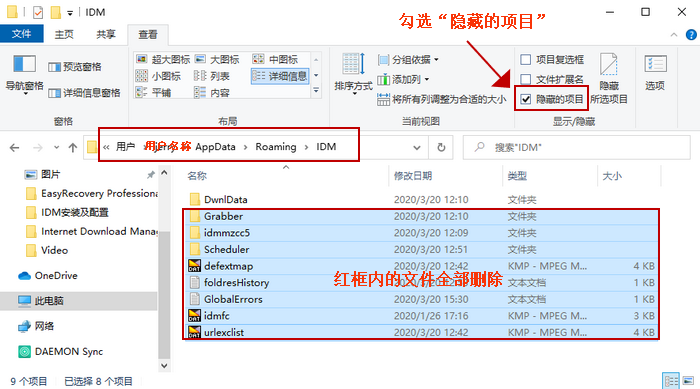Open the Sort by (排序方式) menu
The image size is (700, 389).
353,73
